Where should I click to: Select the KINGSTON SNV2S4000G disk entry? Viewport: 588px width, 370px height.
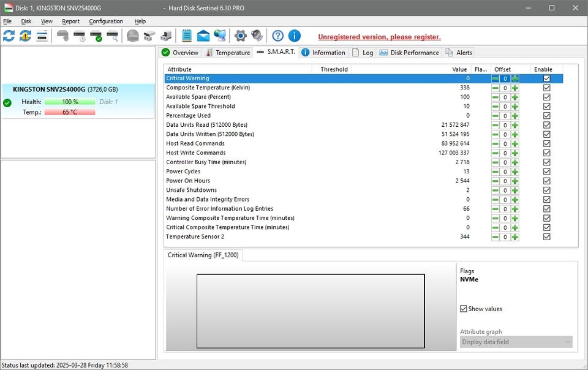click(78, 101)
